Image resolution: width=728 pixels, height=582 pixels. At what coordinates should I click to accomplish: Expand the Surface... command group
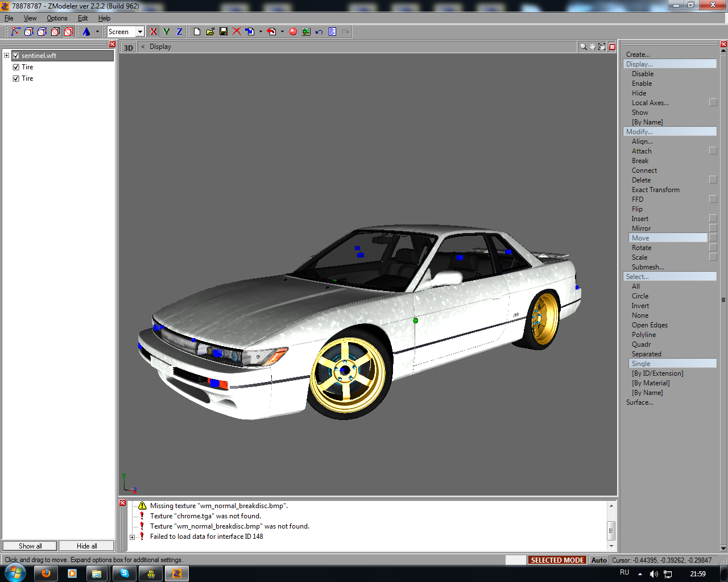(639, 402)
